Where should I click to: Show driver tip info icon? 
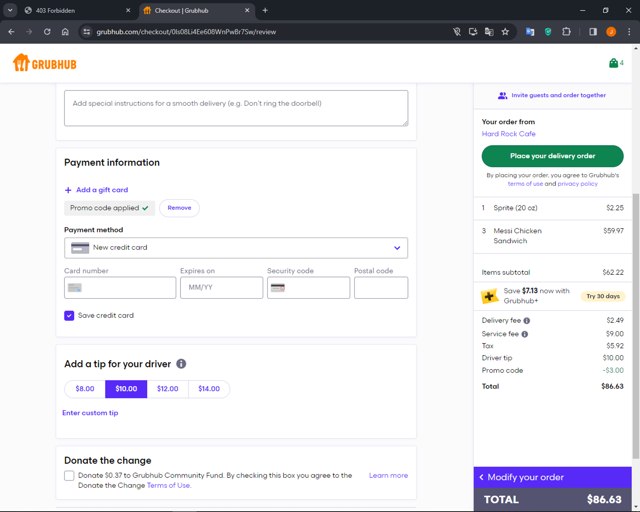coord(181,363)
